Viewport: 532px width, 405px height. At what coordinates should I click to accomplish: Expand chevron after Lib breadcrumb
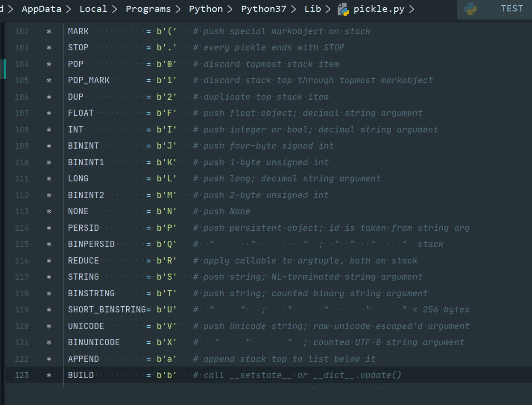click(x=328, y=9)
